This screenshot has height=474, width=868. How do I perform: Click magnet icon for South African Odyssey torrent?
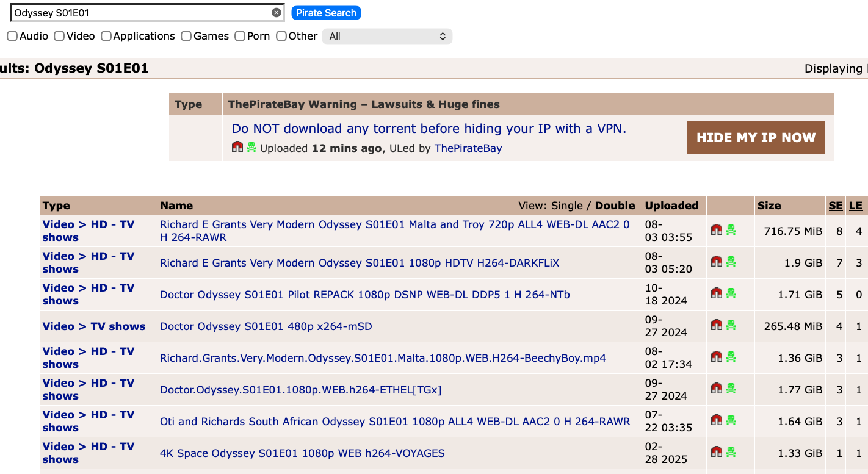(x=717, y=420)
